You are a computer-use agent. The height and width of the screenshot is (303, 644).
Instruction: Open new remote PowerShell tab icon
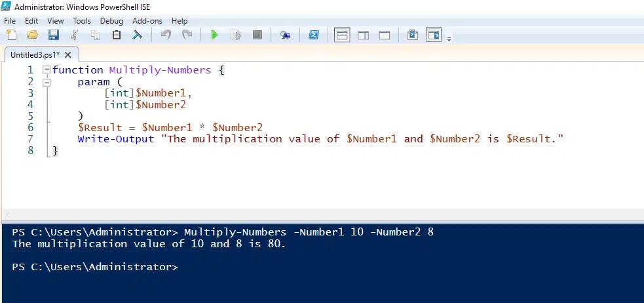pyautogui.click(x=286, y=35)
